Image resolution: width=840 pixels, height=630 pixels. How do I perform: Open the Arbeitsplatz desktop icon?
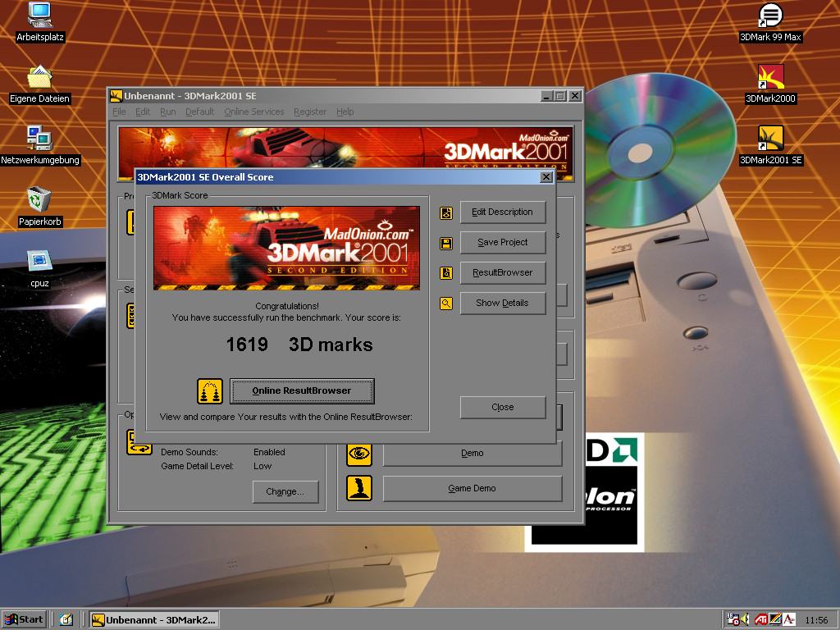coord(39,22)
